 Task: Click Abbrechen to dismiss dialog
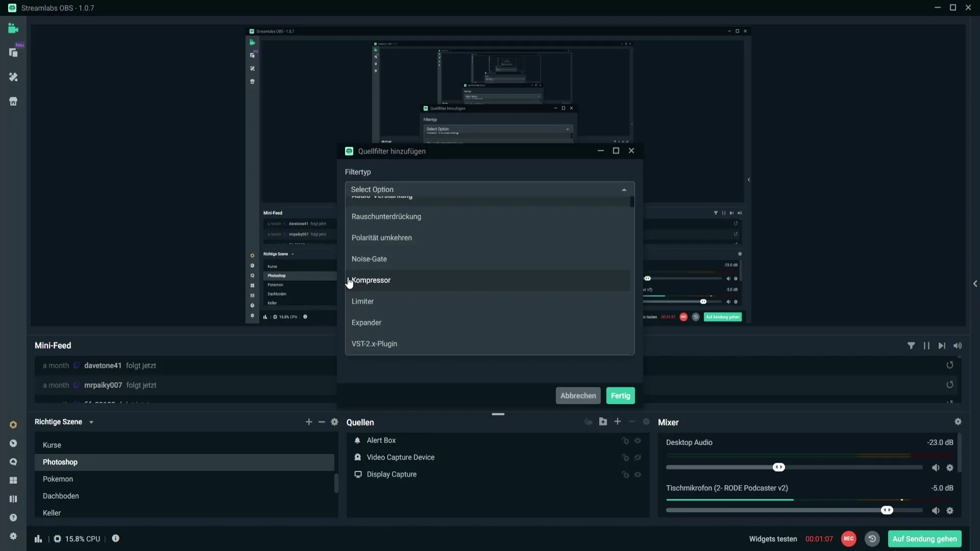click(578, 395)
